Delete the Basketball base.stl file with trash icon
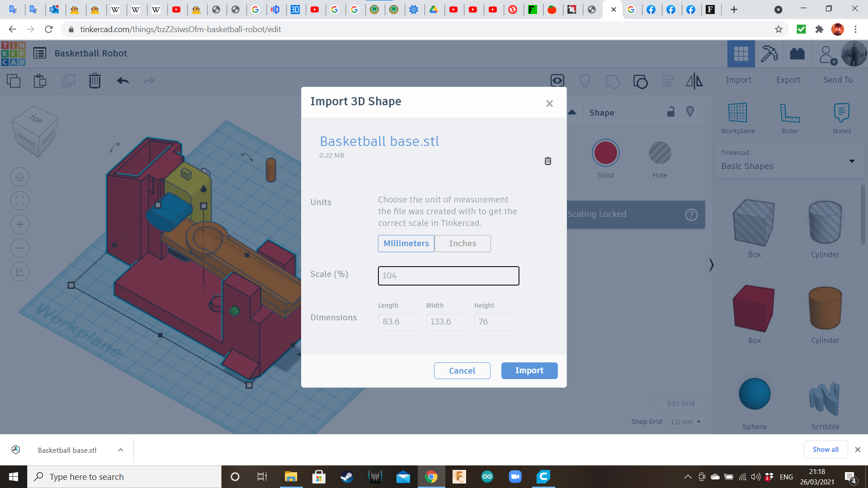 coord(547,161)
